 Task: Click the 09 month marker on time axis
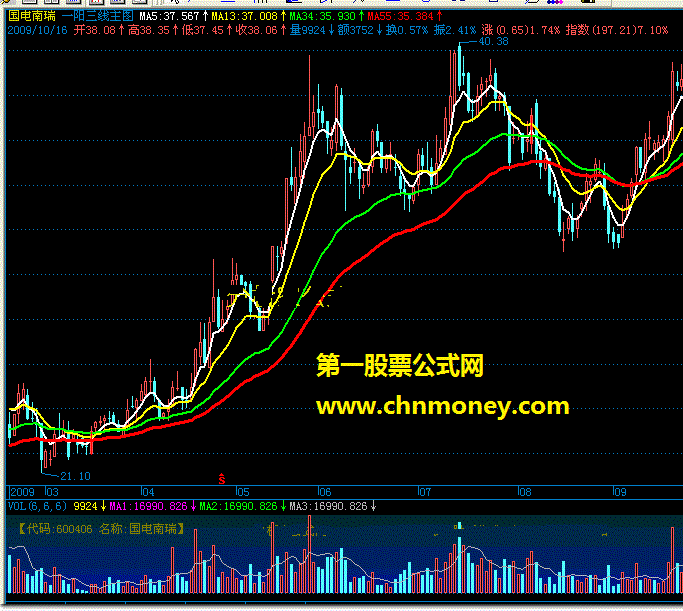pyautogui.click(x=620, y=492)
